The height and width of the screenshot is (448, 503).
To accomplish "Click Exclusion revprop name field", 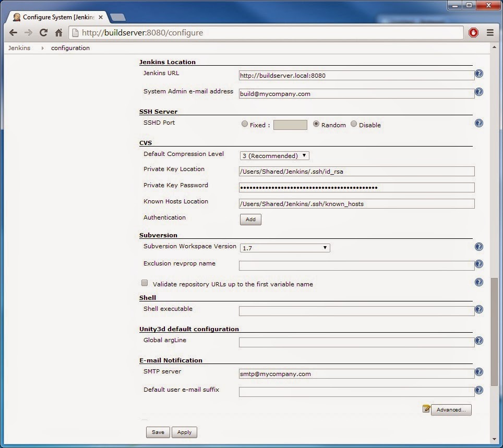I will point(356,265).
